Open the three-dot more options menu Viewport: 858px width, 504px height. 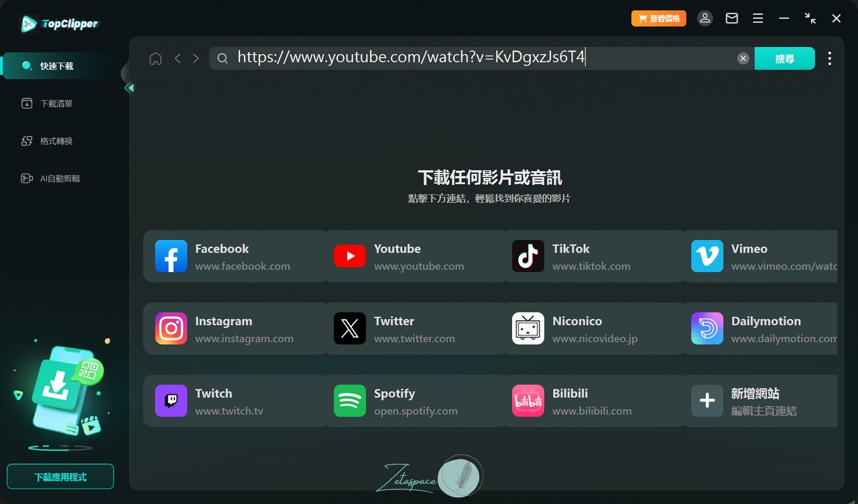pos(830,58)
